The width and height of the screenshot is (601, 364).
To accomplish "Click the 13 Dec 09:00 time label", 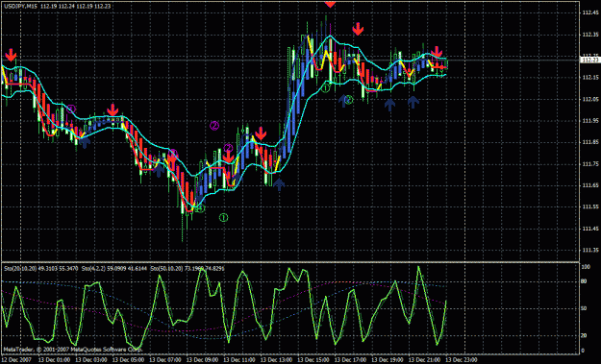I will (202, 360).
